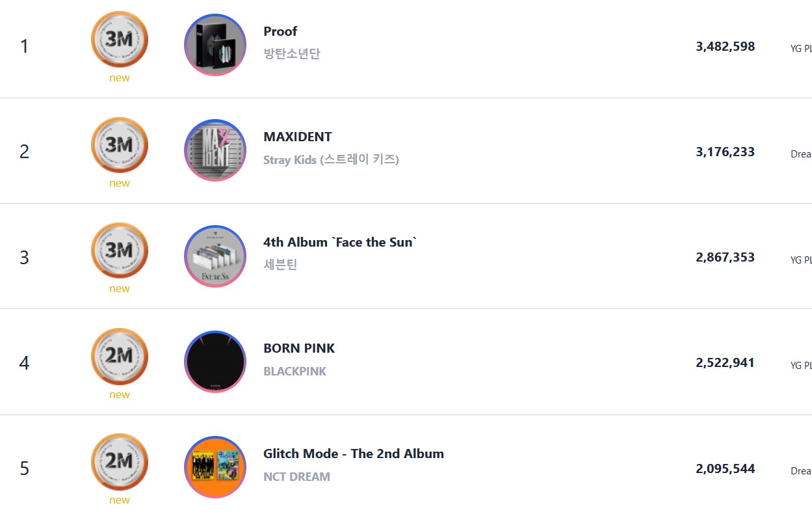Open the 4th Album `Face the Sun` title
This screenshot has height=516, width=812.
pyautogui.click(x=340, y=242)
